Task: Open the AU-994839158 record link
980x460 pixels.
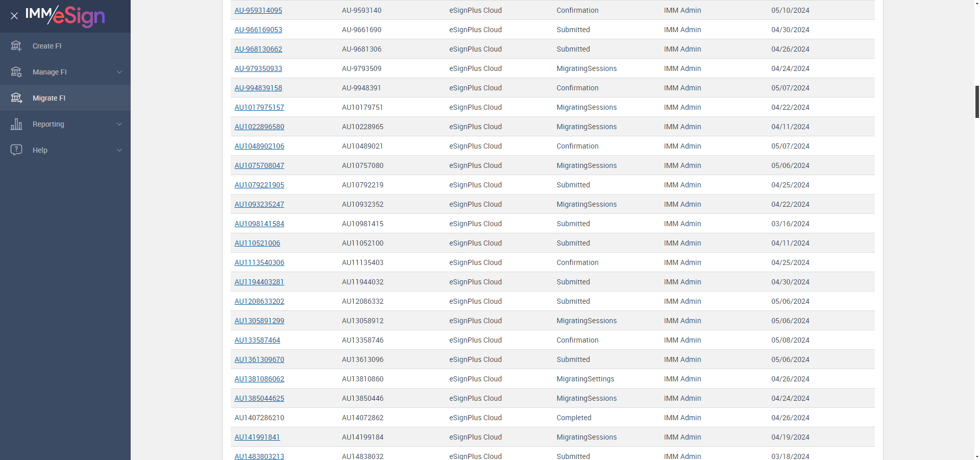Action: coord(258,88)
